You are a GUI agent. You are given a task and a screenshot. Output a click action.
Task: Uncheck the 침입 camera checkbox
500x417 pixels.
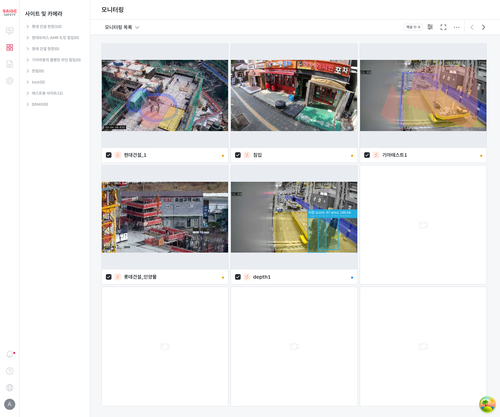238,155
